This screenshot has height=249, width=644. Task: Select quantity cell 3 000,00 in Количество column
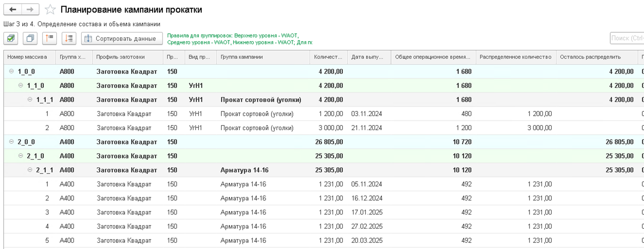click(x=331, y=128)
